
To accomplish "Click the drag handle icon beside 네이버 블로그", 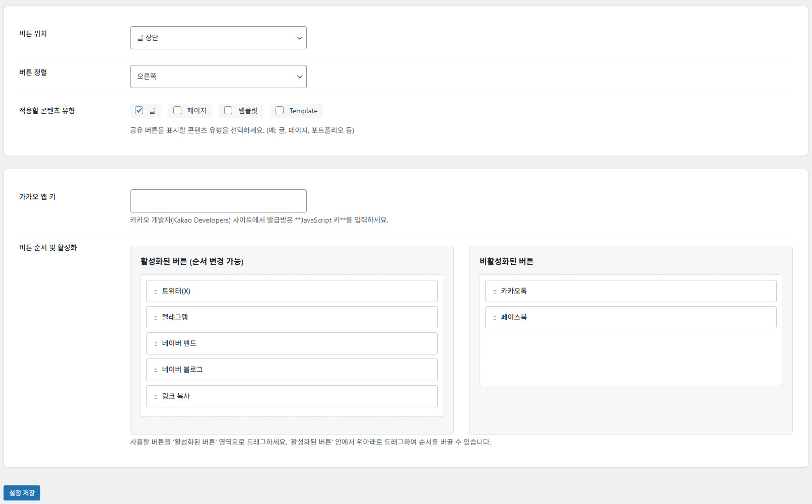I will pos(156,370).
